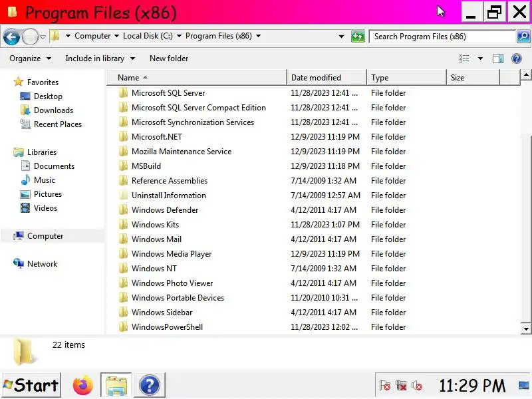Image resolution: width=532 pixels, height=399 pixels.
Task: Launch Firefox from the taskbar
Action: click(x=82, y=385)
